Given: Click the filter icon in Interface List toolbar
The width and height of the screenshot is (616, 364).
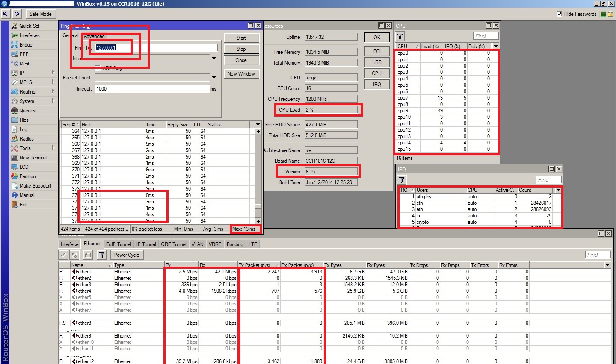Looking at the screenshot, I should click(101, 255).
